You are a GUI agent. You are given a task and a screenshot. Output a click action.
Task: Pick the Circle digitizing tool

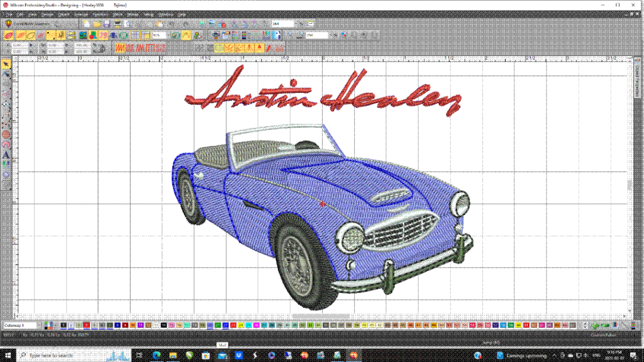tap(6, 134)
